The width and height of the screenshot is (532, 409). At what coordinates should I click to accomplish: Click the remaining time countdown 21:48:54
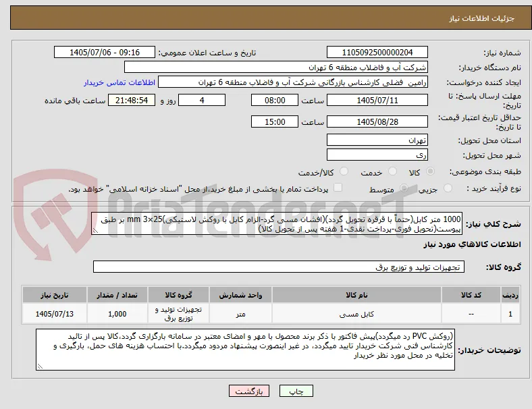coord(132,100)
